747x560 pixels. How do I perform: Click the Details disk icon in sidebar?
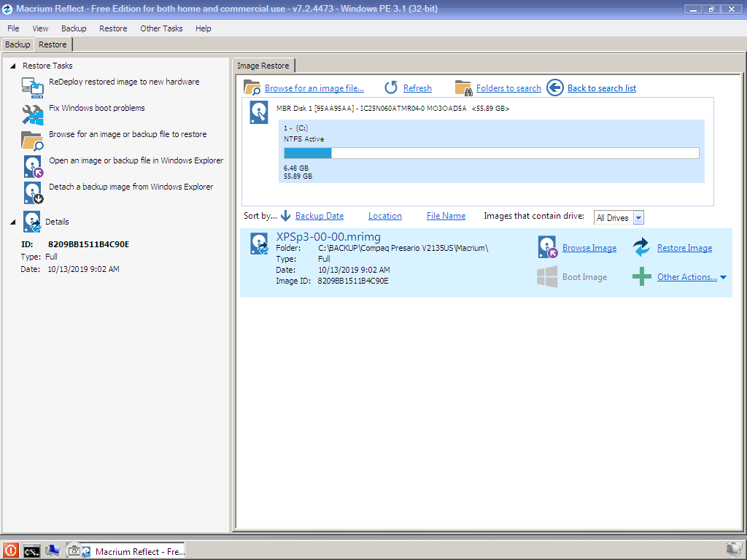32,222
